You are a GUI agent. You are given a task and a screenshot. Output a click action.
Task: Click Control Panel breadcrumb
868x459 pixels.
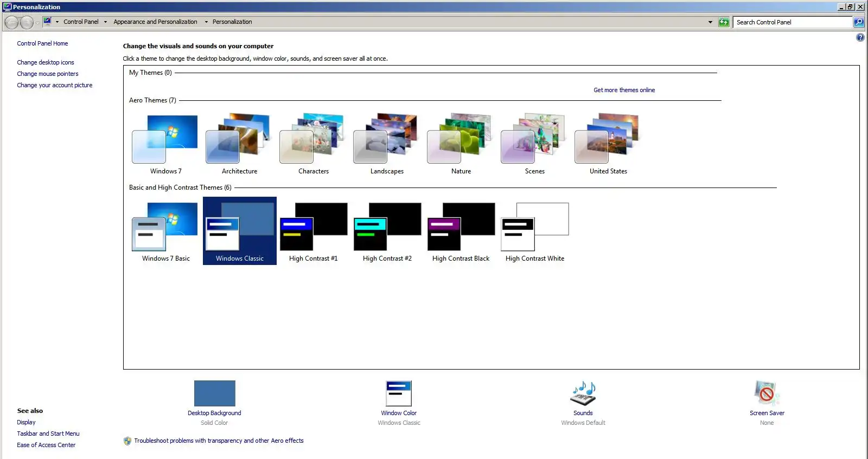pos(81,22)
